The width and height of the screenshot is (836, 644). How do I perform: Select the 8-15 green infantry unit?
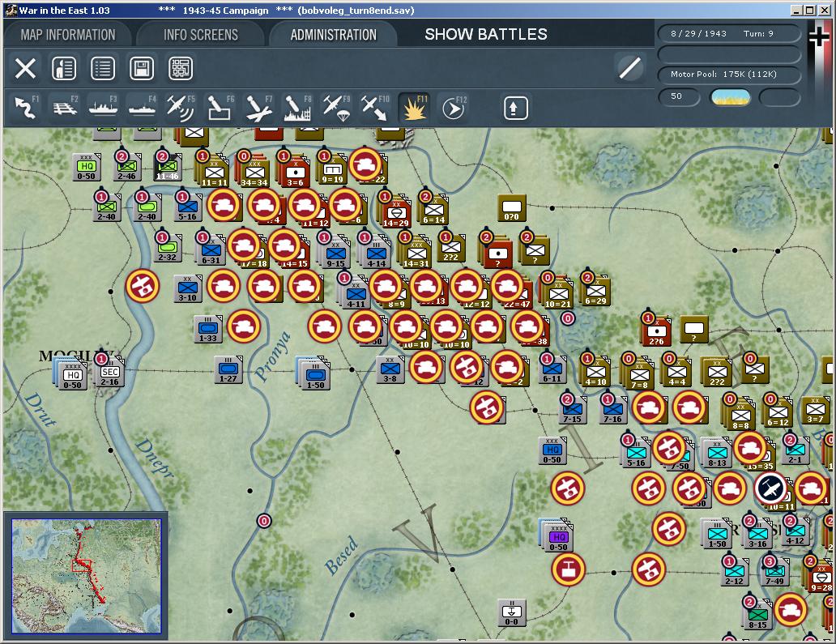tap(757, 613)
